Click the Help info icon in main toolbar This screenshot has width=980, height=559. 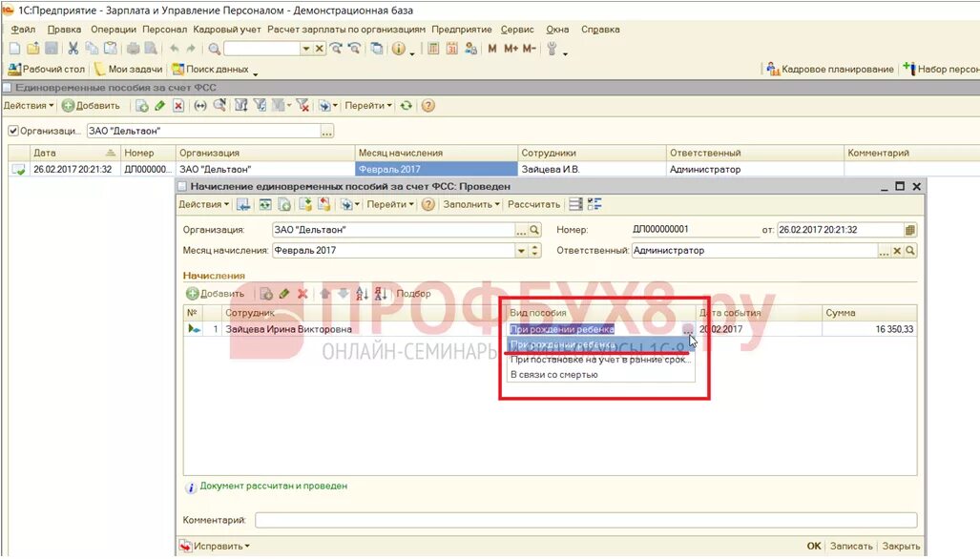pyautogui.click(x=398, y=49)
